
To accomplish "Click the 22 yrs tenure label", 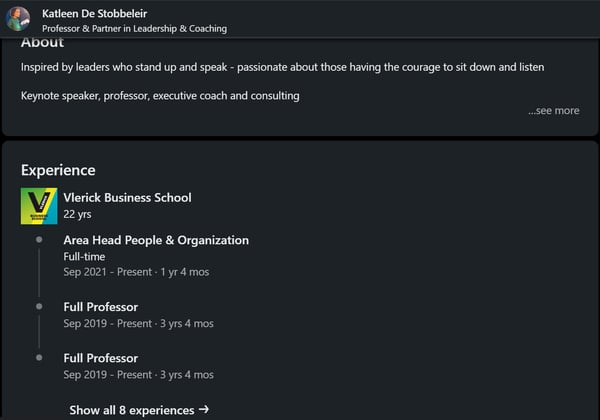I will point(77,214).
